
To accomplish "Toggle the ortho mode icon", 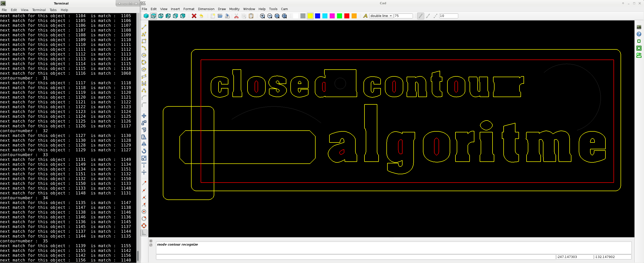I will 144,233.
